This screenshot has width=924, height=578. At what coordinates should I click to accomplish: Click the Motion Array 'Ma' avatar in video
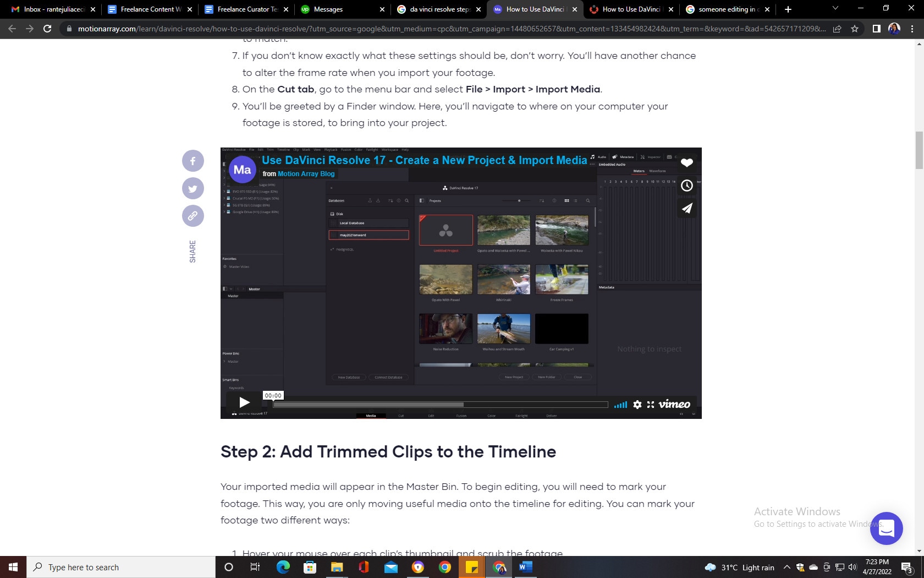pyautogui.click(x=243, y=170)
